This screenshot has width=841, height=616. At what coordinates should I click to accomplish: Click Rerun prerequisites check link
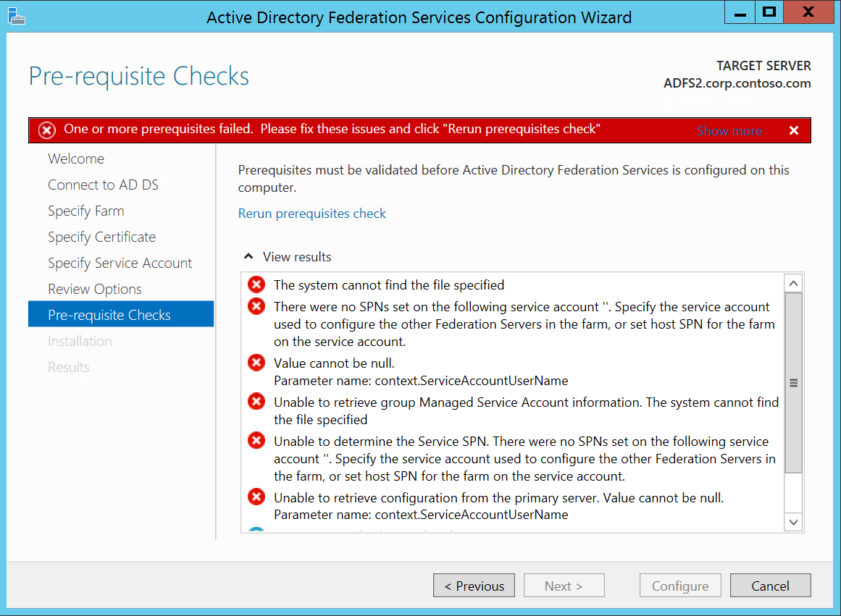coord(311,214)
